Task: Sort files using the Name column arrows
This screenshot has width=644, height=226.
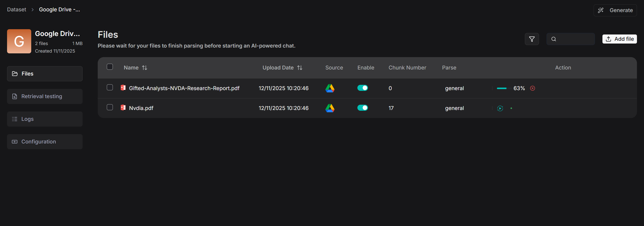Action: (145, 67)
